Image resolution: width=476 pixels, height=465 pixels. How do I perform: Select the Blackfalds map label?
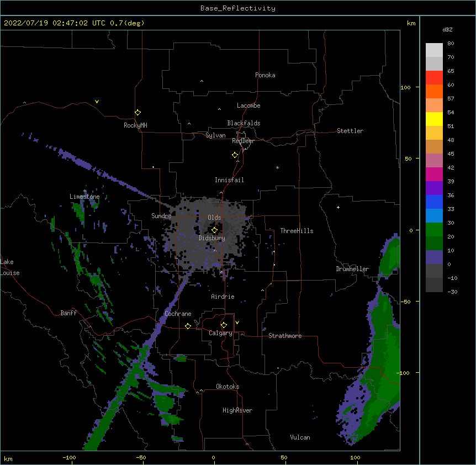pos(244,123)
